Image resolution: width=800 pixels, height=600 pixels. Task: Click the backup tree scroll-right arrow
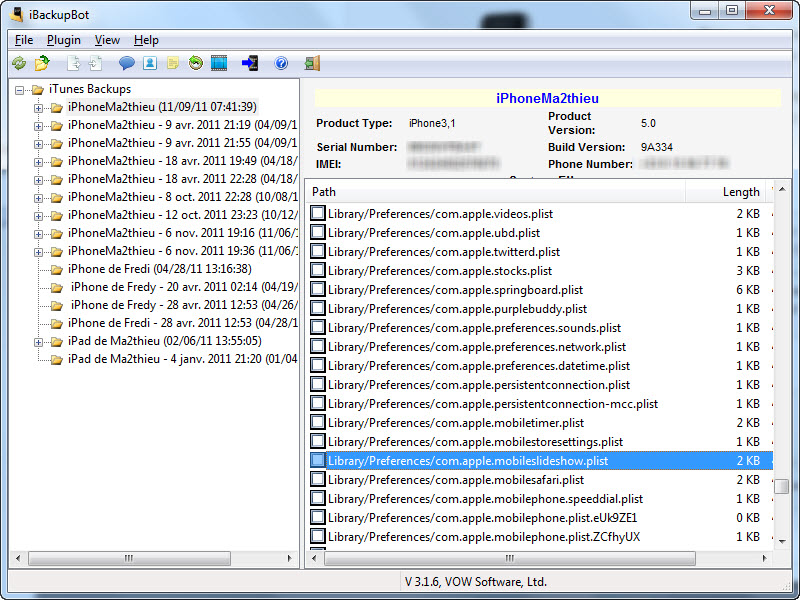289,558
